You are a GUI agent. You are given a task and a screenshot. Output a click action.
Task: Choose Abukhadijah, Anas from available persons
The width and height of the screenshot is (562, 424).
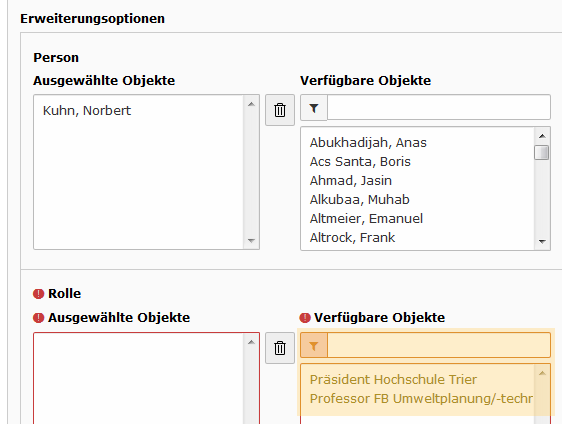point(368,143)
